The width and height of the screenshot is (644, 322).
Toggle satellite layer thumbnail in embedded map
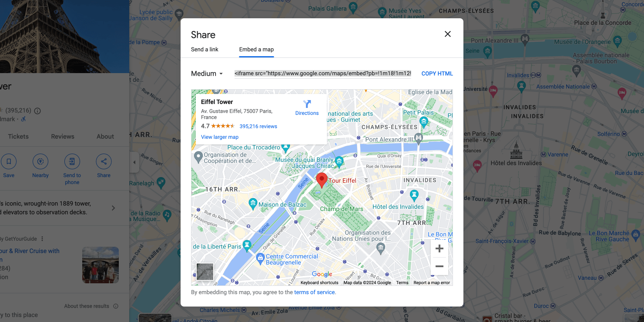pyautogui.click(x=205, y=272)
